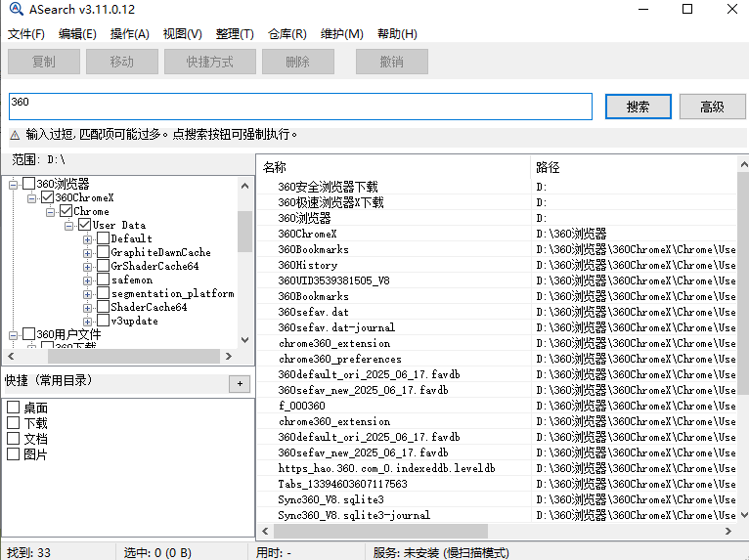749x560 pixels.
Task: Collapse the User Data tree node
Action: click(69, 226)
